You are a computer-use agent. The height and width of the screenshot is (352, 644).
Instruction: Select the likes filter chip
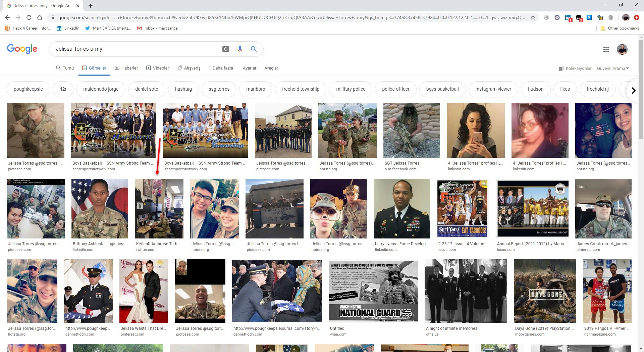click(565, 89)
